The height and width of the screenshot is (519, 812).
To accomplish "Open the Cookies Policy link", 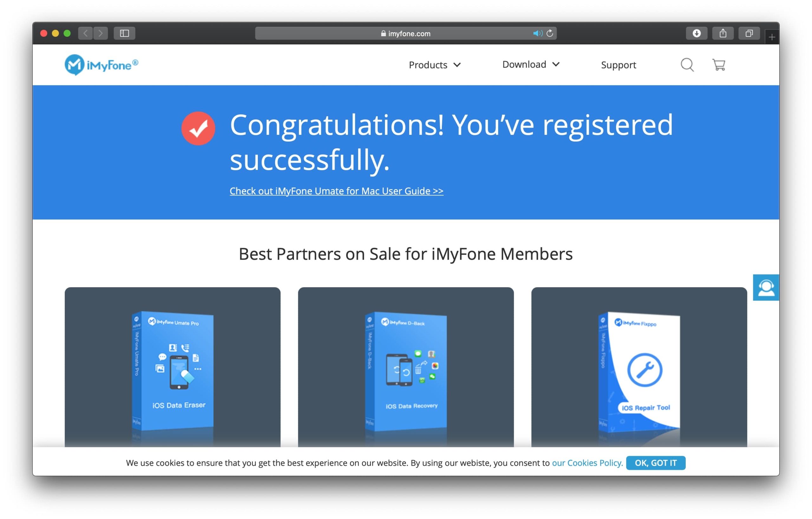I will click(587, 462).
